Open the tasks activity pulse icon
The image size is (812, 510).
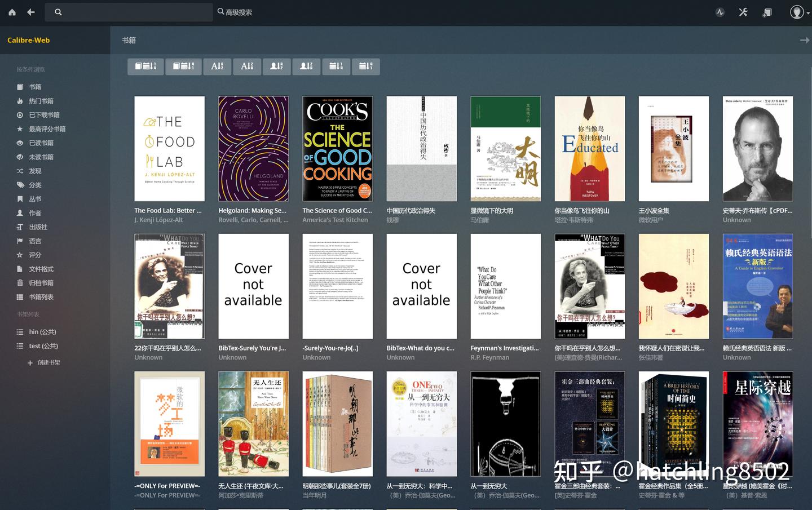720,12
